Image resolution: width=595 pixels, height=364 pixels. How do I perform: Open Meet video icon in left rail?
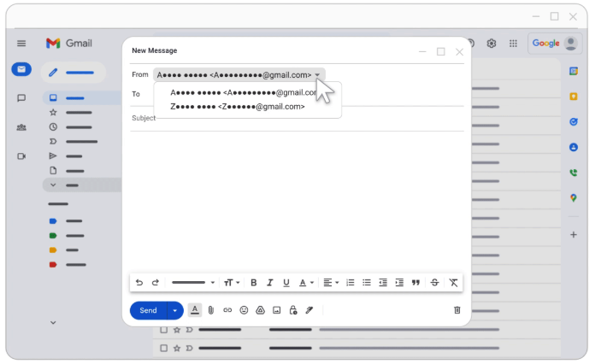click(21, 156)
